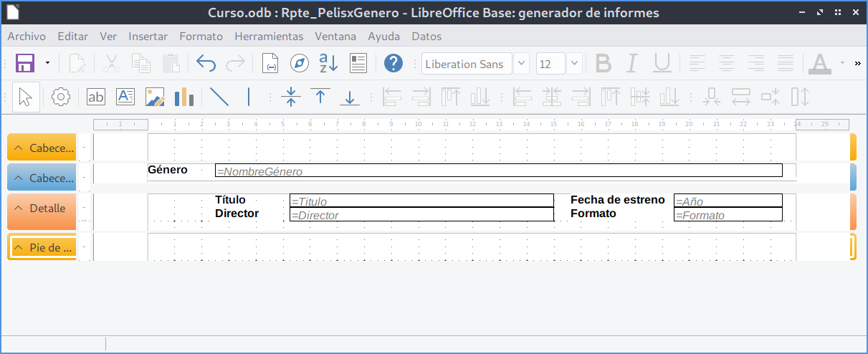The image size is (868, 354).
Task: Pick the Horizontal Line drawing tool
Action: [x=219, y=97]
